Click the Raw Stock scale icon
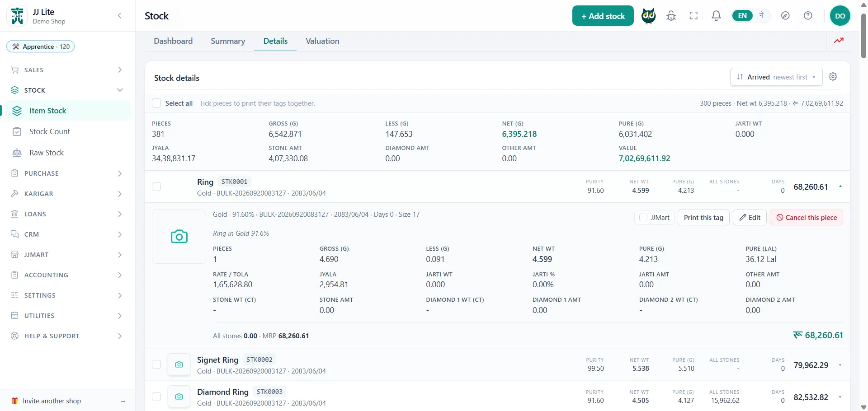This screenshot has height=411, width=868. pyautogui.click(x=17, y=153)
